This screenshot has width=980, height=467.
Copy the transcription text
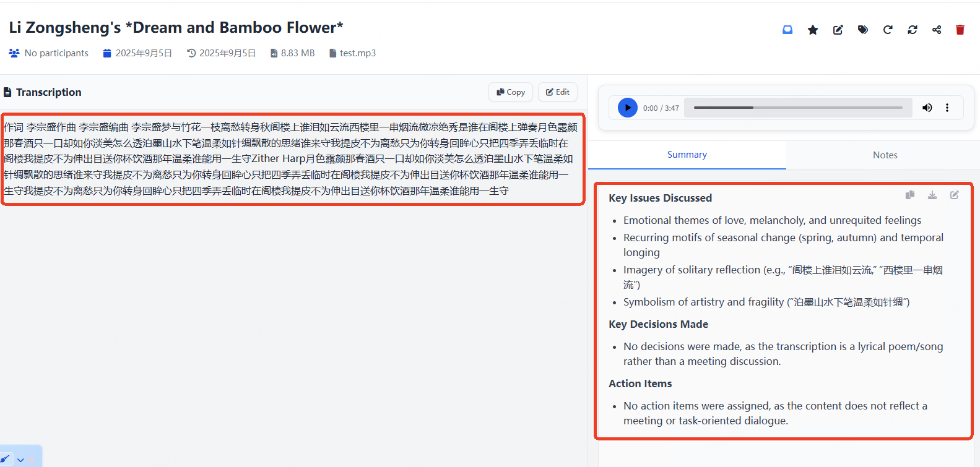(x=511, y=92)
